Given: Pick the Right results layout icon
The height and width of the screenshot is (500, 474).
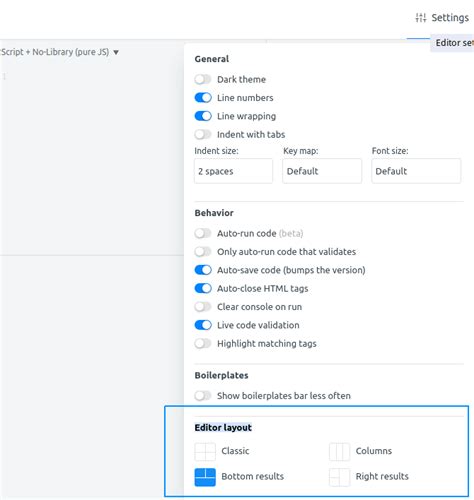Looking at the screenshot, I should click(x=339, y=477).
